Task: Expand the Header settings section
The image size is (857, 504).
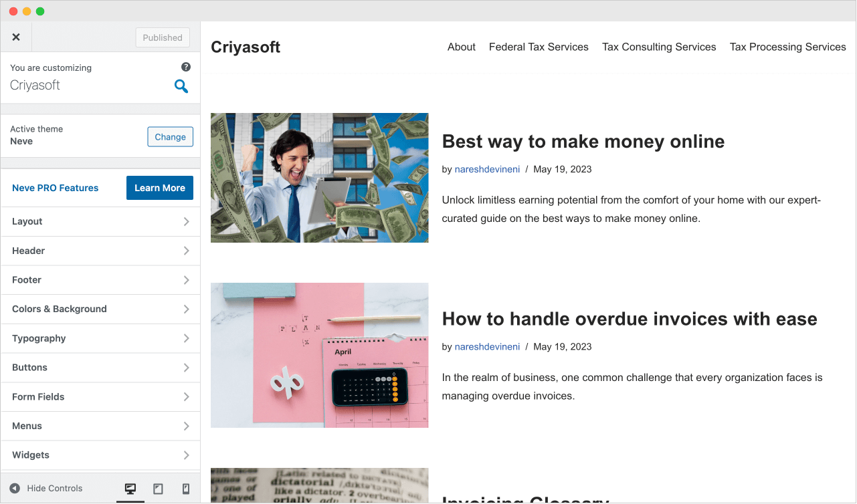Action: click(100, 251)
